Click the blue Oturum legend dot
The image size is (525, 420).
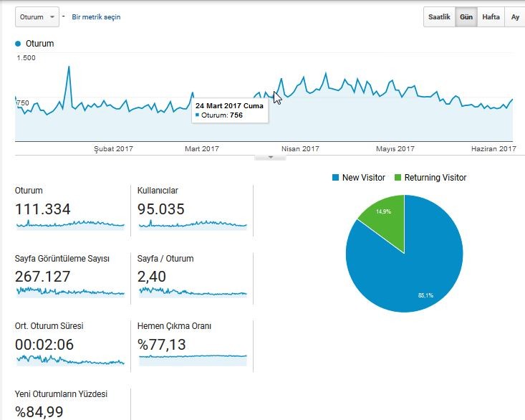pyautogui.click(x=18, y=44)
